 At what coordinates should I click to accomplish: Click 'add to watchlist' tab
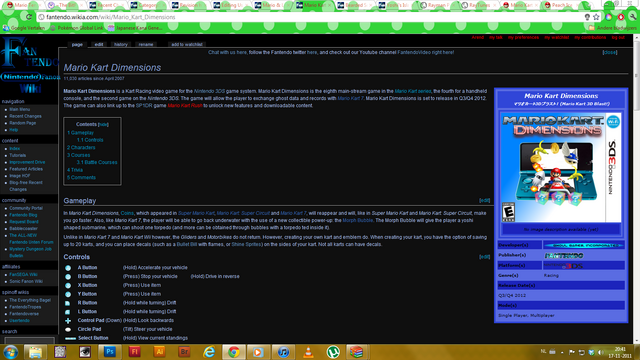(x=187, y=44)
